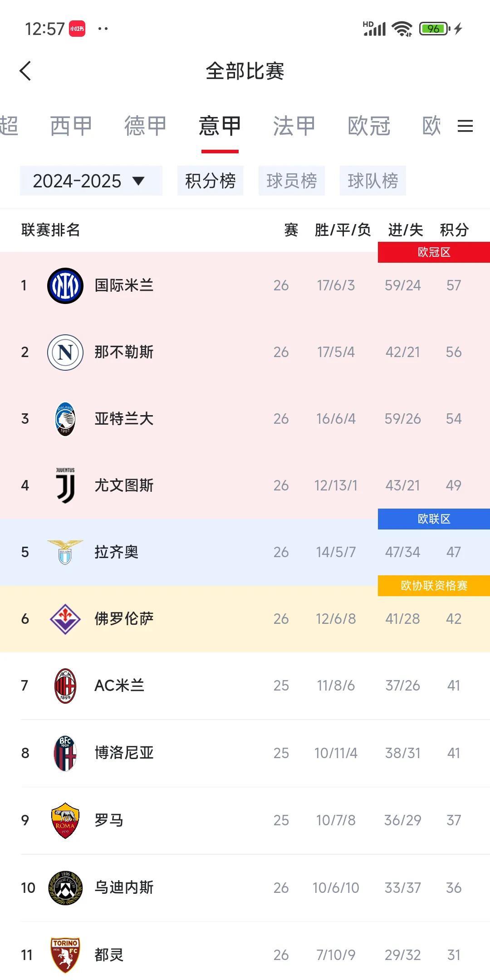Tap the Napoli club badge
Screen dimensions: 490x980
click(x=65, y=352)
